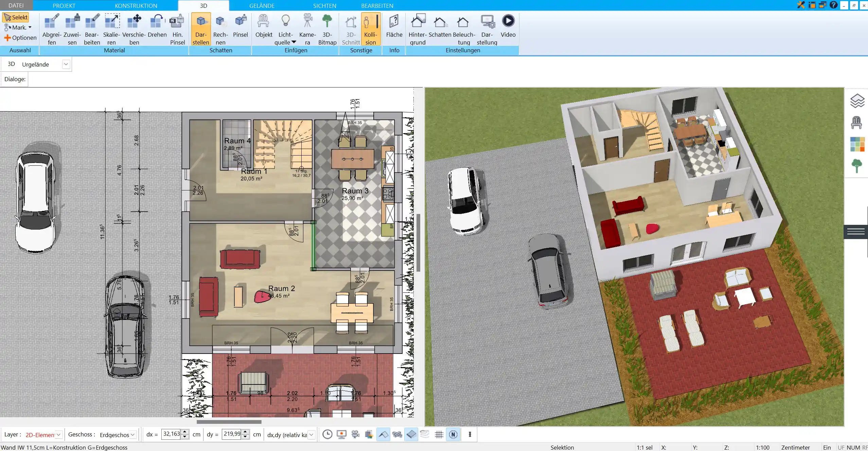Expand the Urgelände dropdown

[66, 64]
